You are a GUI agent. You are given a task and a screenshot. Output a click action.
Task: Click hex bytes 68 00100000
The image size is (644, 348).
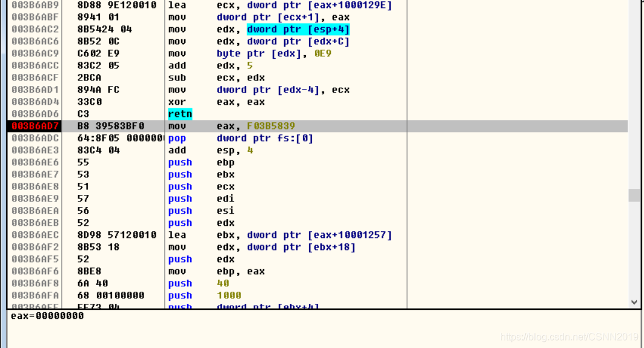pyautogui.click(x=110, y=295)
